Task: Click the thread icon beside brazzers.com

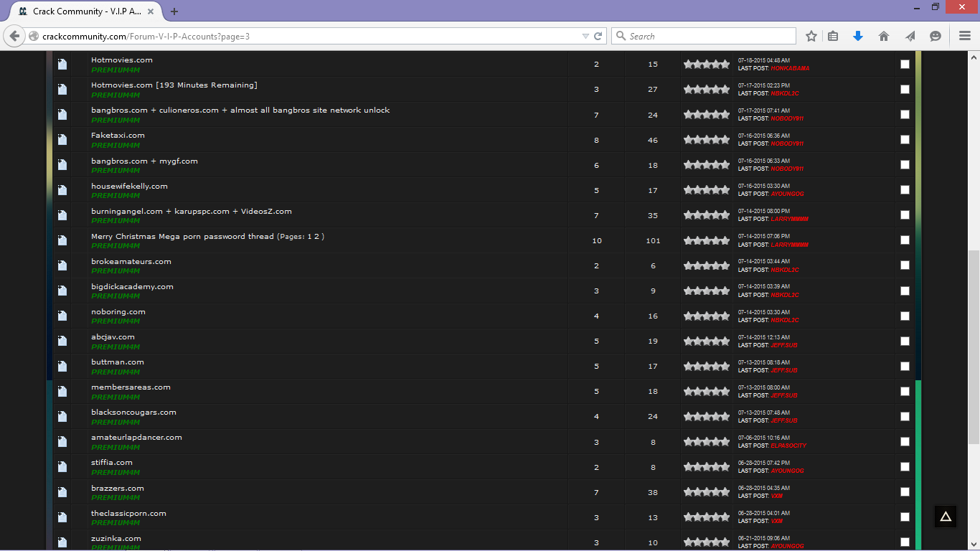Action: [62, 492]
